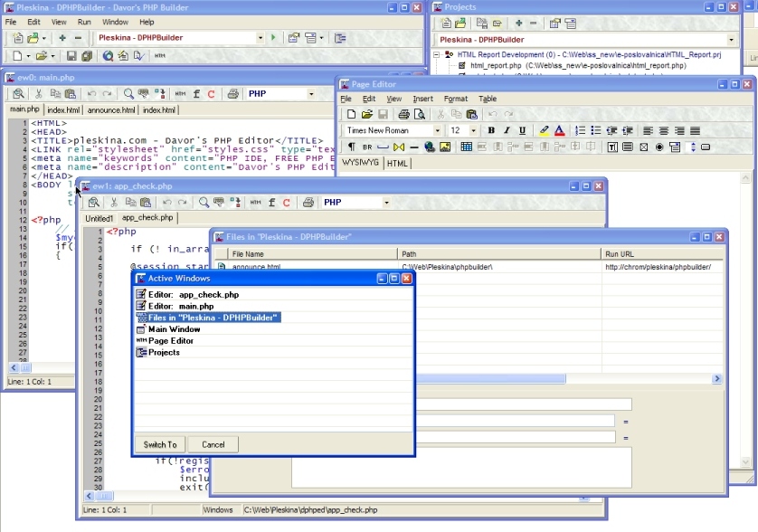Click function 'f' icon in main.php editor toolbar
The height and width of the screenshot is (532, 758).
(196, 94)
